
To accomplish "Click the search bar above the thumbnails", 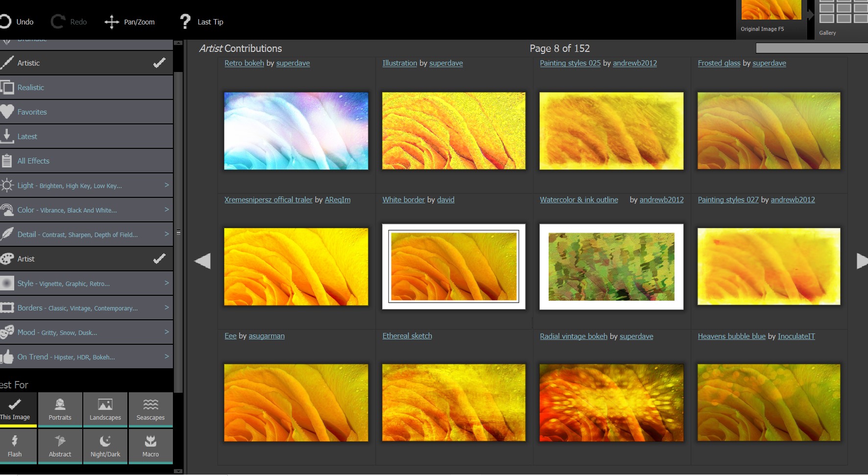I will 811,48.
